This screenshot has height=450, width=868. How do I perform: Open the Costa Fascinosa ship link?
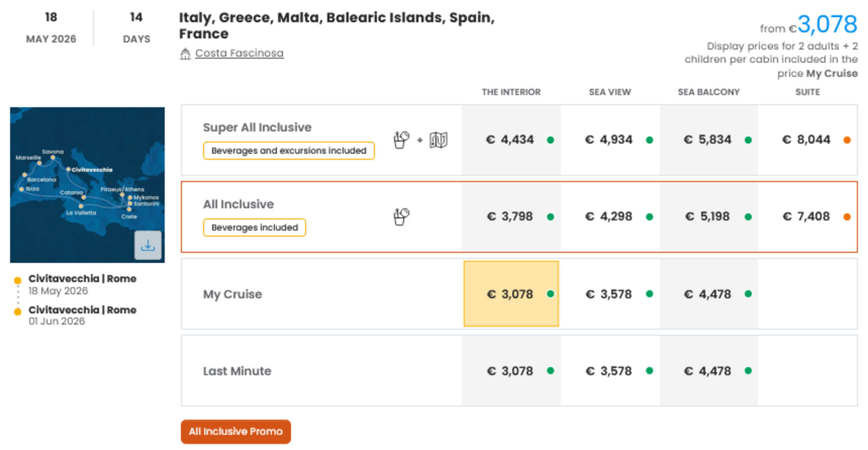pos(239,53)
